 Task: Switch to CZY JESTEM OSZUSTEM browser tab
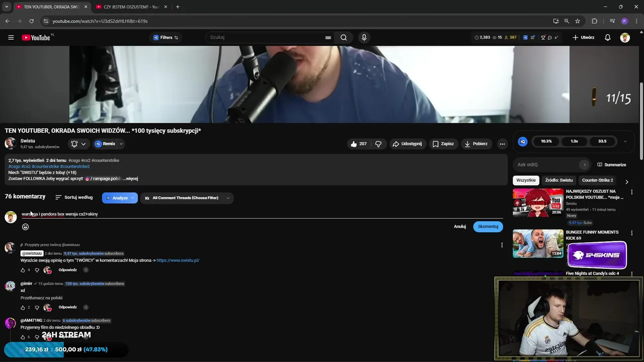[132, 7]
